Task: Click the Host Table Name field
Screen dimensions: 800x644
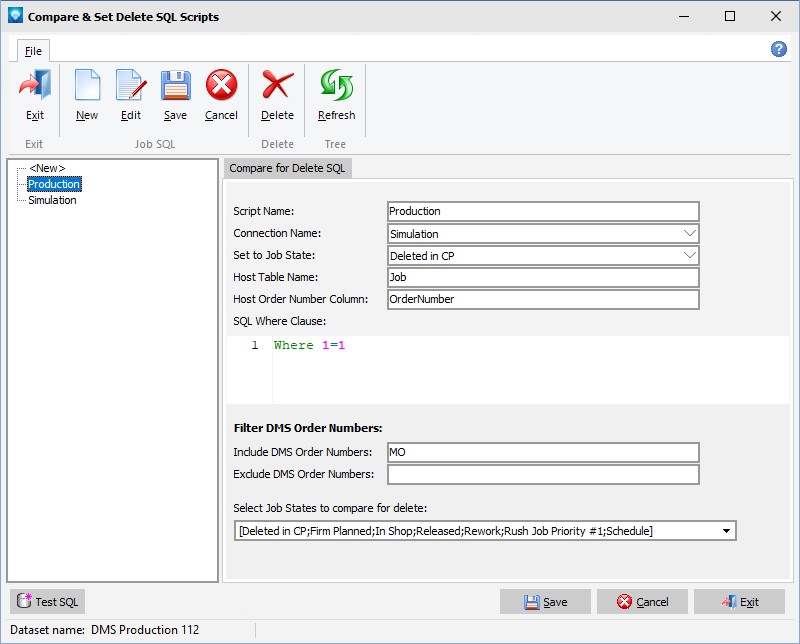Action: pos(543,277)
